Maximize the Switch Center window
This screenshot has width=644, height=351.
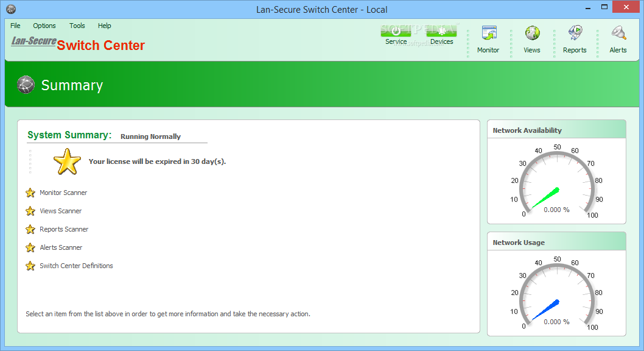604,7
